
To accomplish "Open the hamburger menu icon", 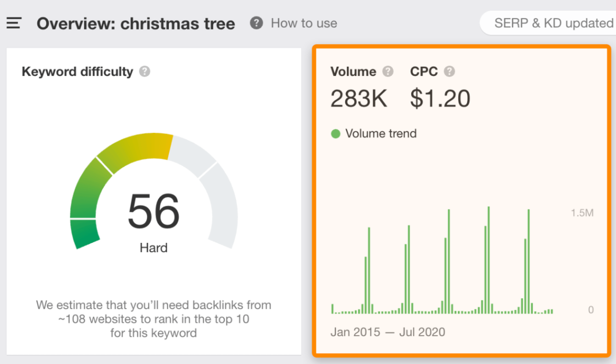I will point(14,23).
